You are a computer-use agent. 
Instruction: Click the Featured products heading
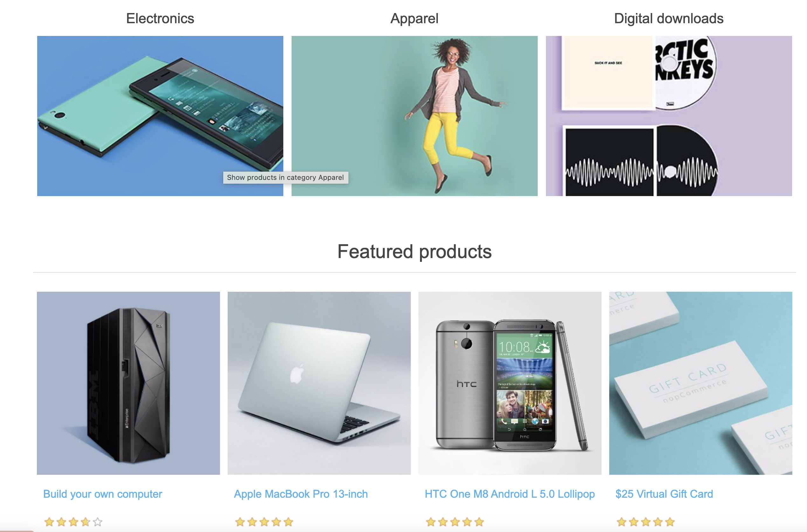tap(414, 251)
